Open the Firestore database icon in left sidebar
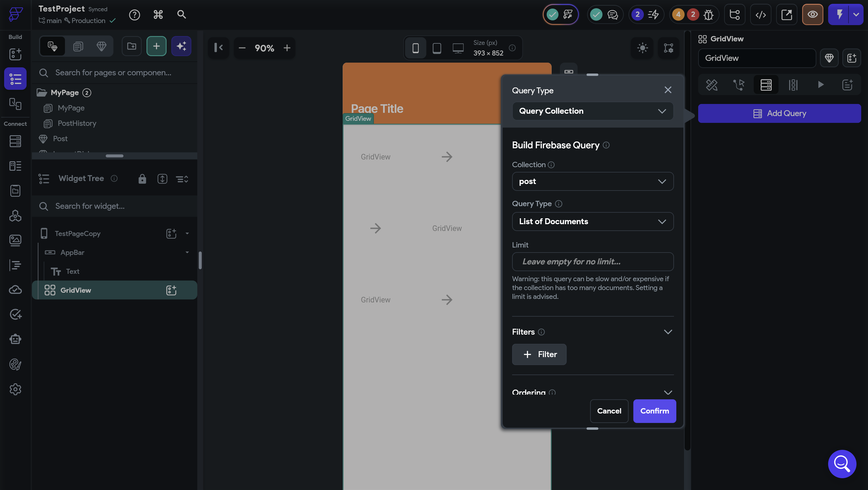Image resolution: width=868 pixels, height=490 pixels. [x=15, y=141]
